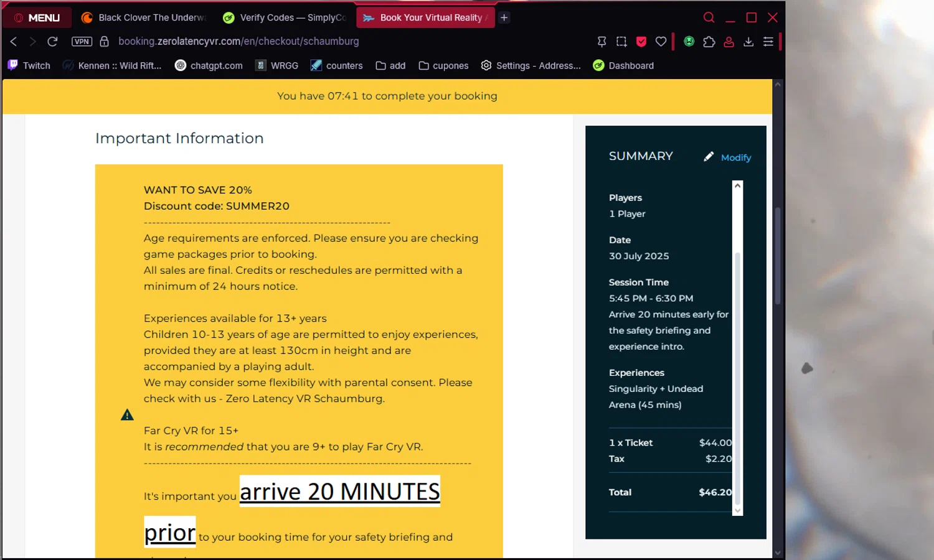Open the Settings - Address bookmark
This screenshot has height=560, width=934.
click(531, 65)
